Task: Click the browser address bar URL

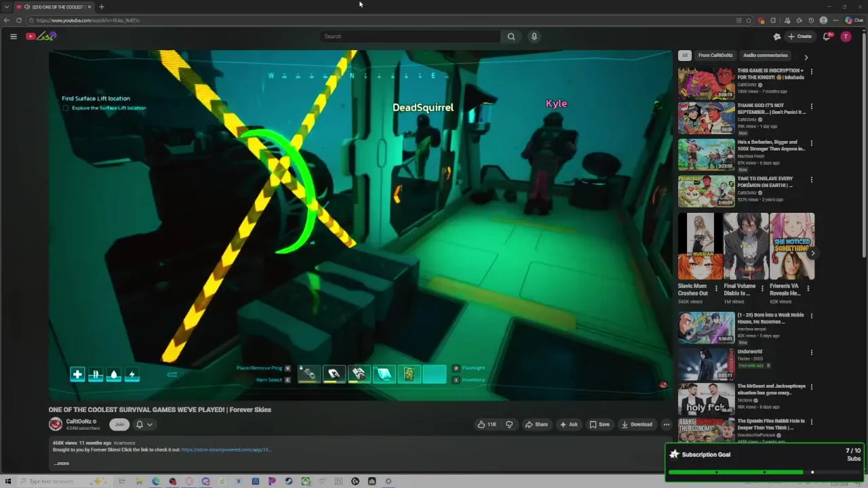Action: coord(88,20)
